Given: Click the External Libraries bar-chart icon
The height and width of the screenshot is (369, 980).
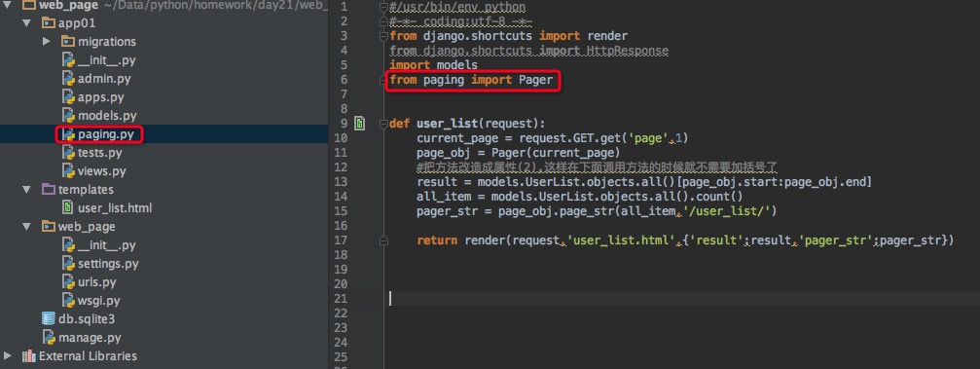Looking at the screenshot, I should point(29,356).
